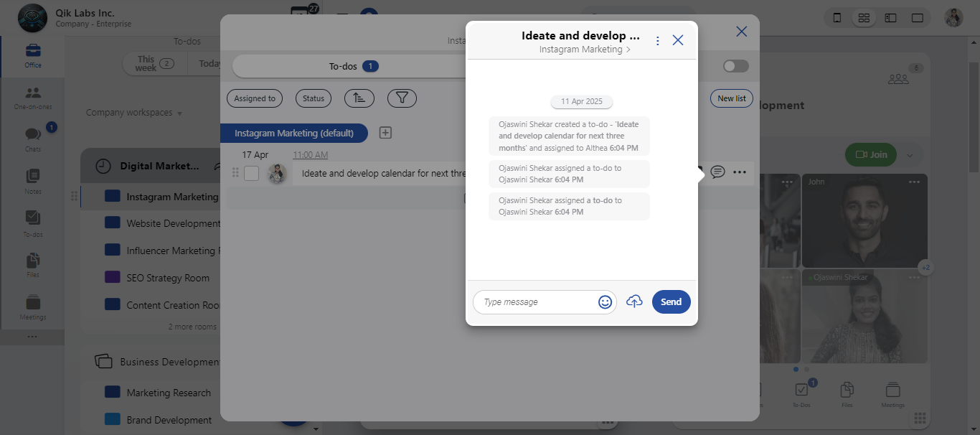Click the cloud upload icon beside Send
Image resolution: width=980 pixels, height=435 pixels.
(x=633, y=301)
